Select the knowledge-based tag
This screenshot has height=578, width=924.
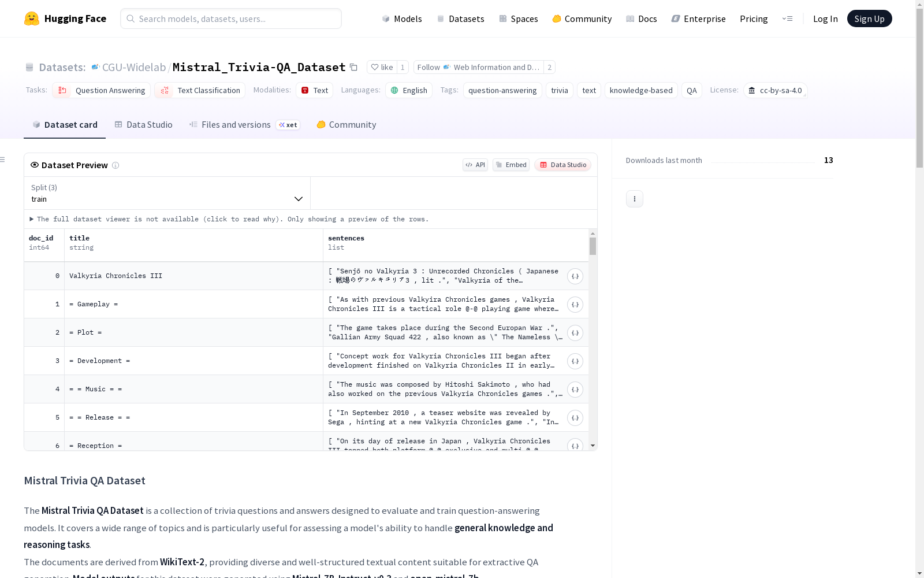pos(641,90)
